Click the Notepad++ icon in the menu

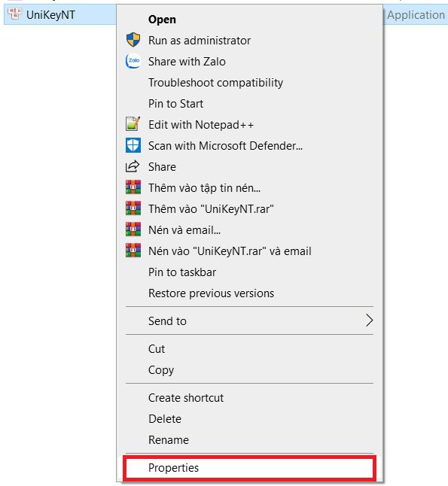tap(133, 124)
